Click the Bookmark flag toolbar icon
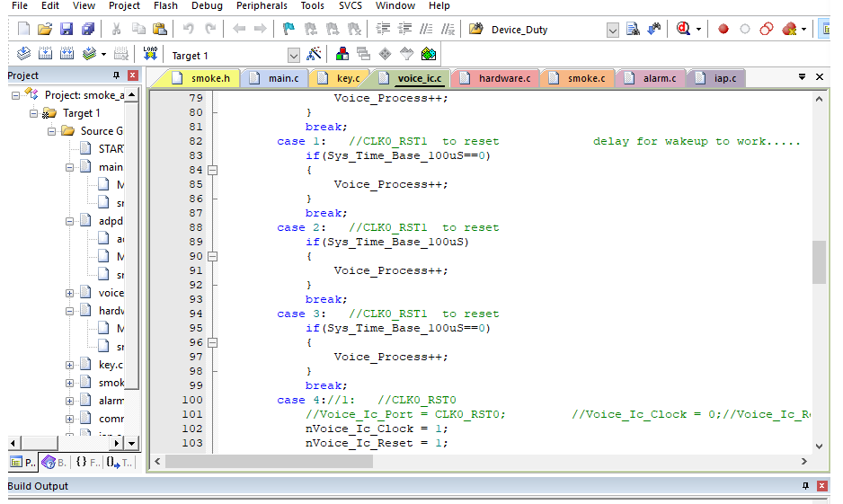This screenshot has height=504, width=843. point(288,29)
